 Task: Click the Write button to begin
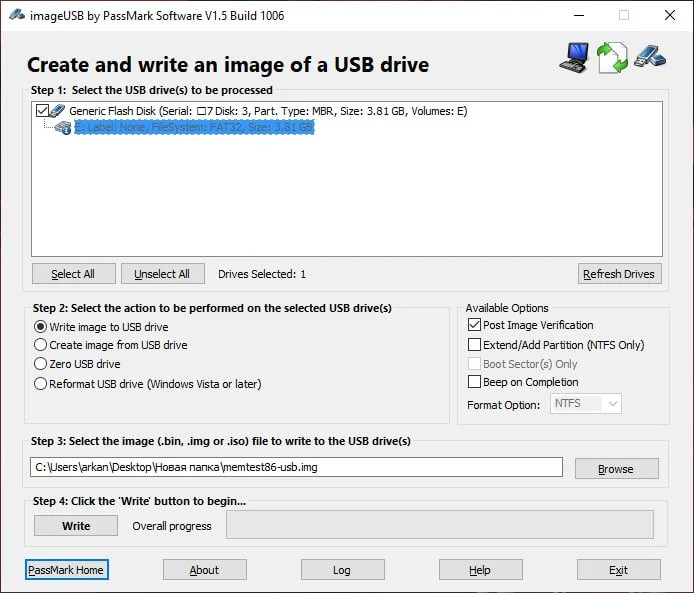point(76,526)
